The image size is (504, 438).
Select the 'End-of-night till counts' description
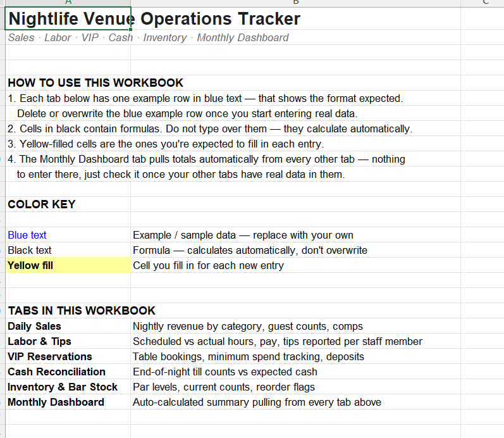coord(295,372)
